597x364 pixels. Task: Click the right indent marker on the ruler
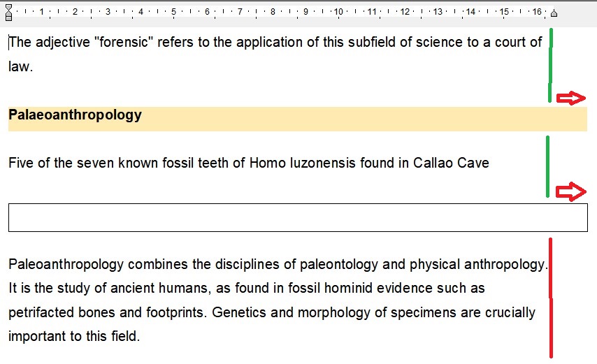click(554, 13)
